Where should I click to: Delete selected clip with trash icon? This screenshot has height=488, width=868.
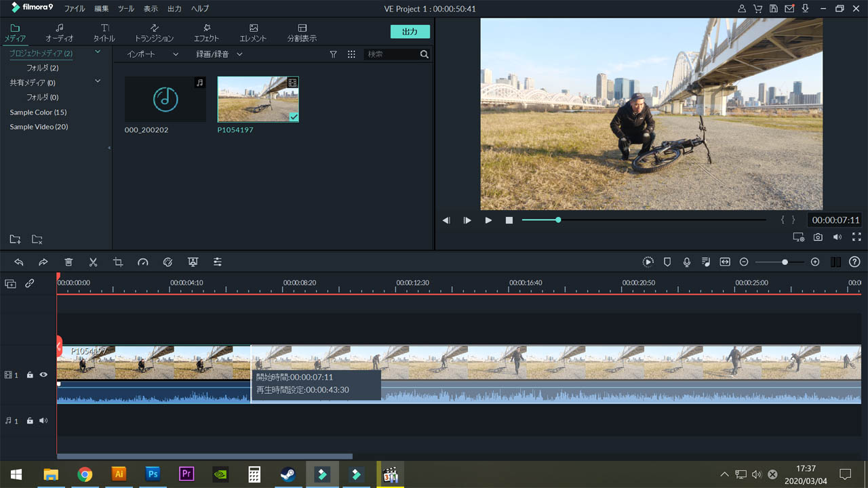pyautogui.click(x=68, y=262)
